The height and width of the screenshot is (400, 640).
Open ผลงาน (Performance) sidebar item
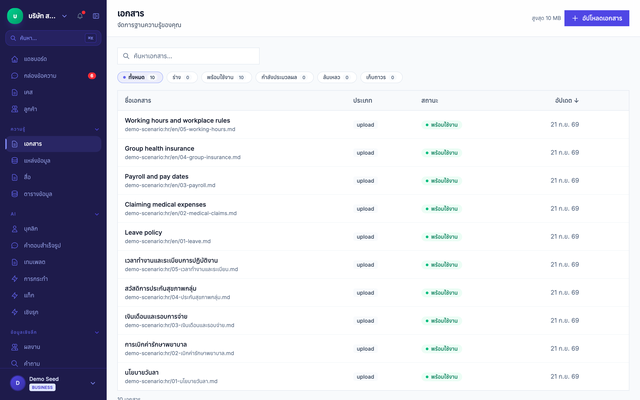tap(53, 347)
